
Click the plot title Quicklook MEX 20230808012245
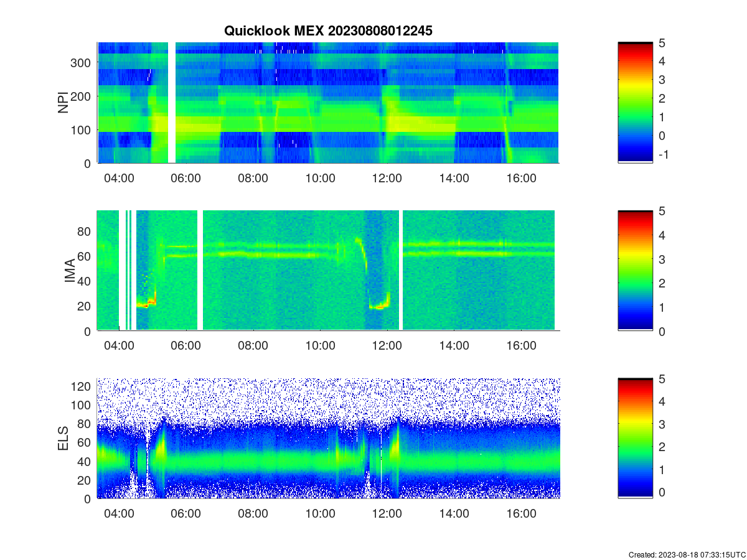[x=328, y=30]
